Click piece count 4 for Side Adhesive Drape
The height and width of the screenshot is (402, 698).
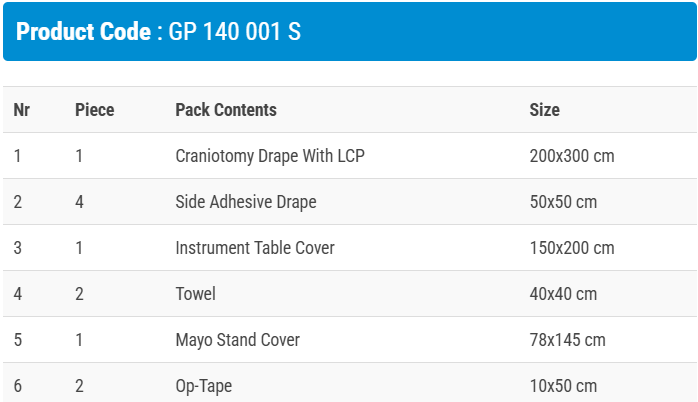[x=79, y=202]
